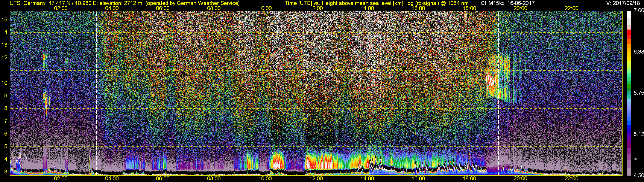Select the "6.38" color scale value
The height and width of the screenshot is (182, 644).
639,52
